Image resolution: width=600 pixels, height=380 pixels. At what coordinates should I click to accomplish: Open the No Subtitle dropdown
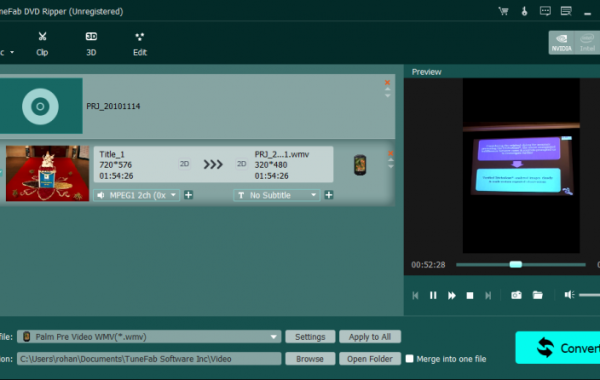point(276,195)
